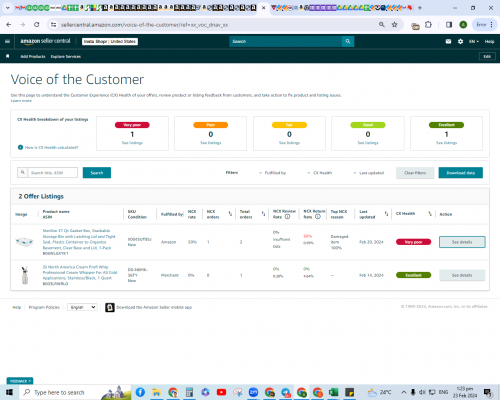Click See details for the iSi Cream Whipper row

[x=462, y=275]
